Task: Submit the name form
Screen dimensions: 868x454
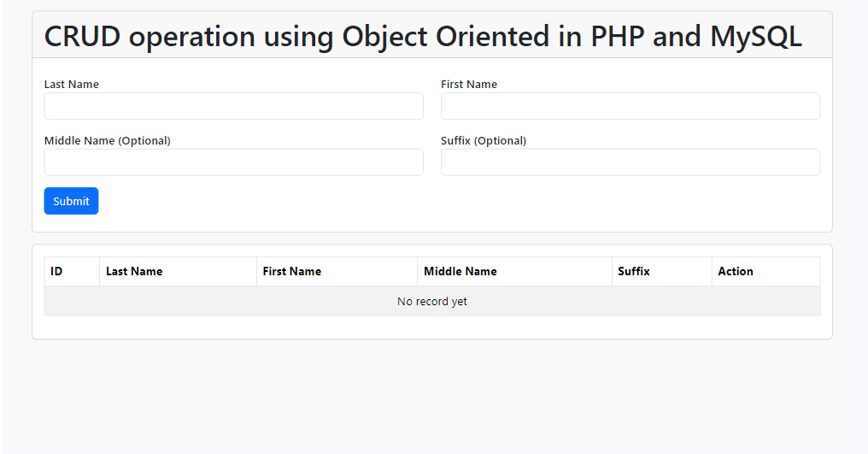Action: (72, 201)
